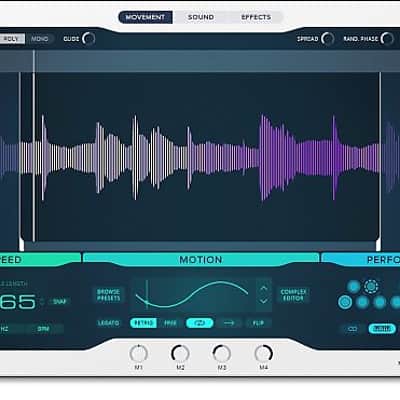The image size is (400, 400).
Task: Open the Sound tab
Action: point(201,17)
